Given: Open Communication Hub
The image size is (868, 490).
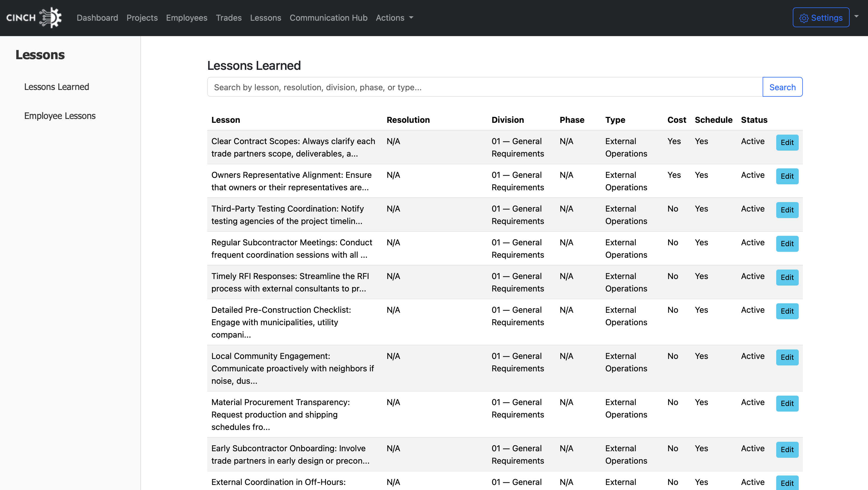Looking at the screenshot, I should tap(329, 17).
